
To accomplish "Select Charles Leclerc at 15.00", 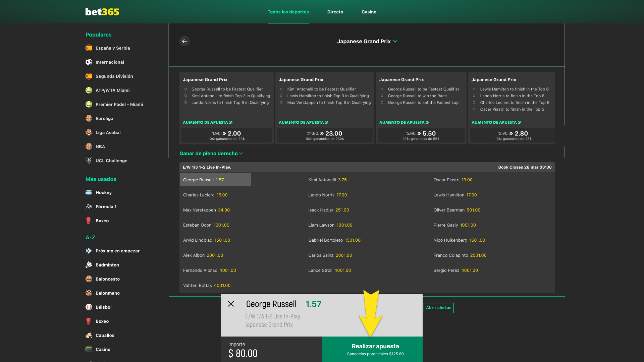I will click(x=205, y=195).
